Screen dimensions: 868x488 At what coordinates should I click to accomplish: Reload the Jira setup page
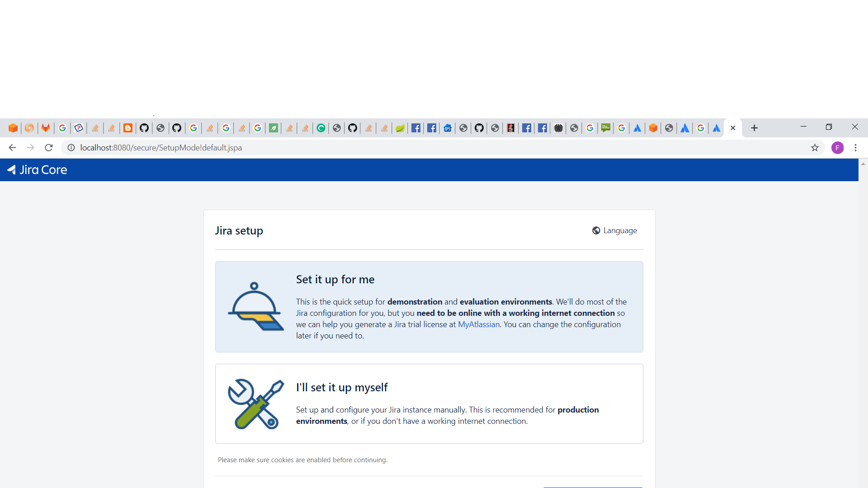[49, 148]
